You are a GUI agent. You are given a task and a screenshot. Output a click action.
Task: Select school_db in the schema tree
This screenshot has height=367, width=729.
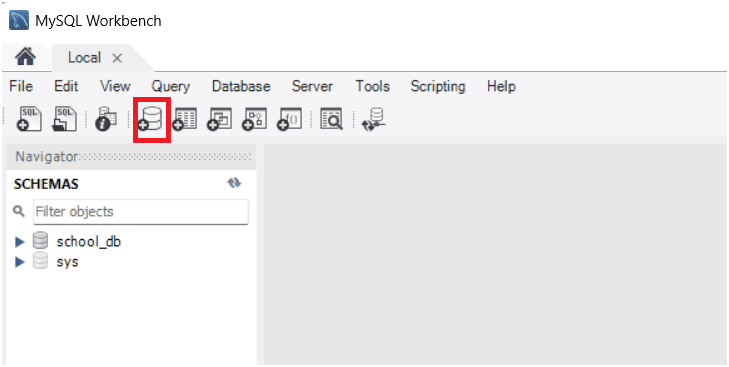(x=89, y=242)
